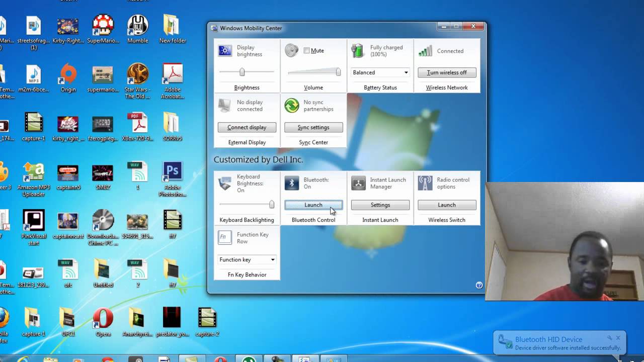Open the Function key behavior dropdown
The image size is (644, 362).
pyautogui.click(x=247, y=259)
